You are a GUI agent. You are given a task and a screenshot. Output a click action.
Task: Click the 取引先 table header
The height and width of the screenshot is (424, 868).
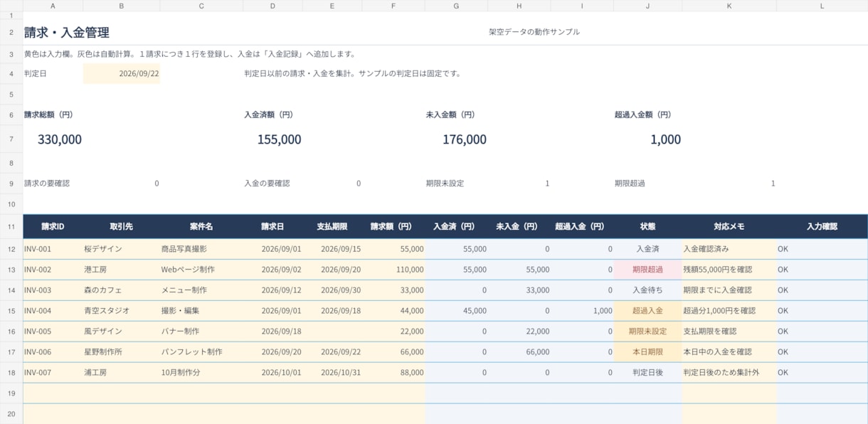tap(122, 226)
